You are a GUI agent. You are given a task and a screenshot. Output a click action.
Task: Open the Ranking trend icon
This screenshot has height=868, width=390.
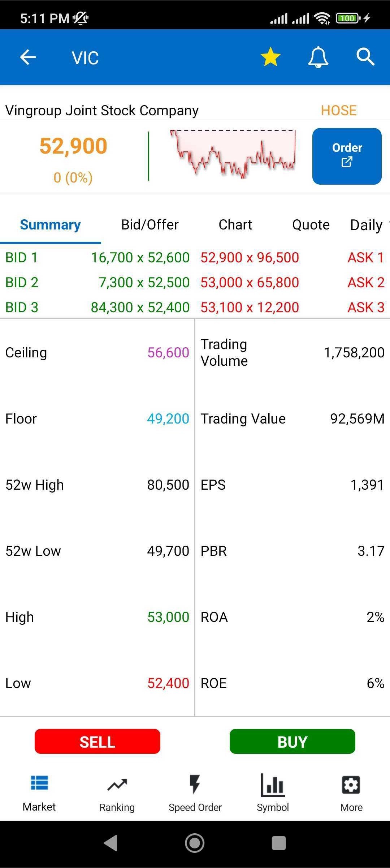tap(117, 785)
